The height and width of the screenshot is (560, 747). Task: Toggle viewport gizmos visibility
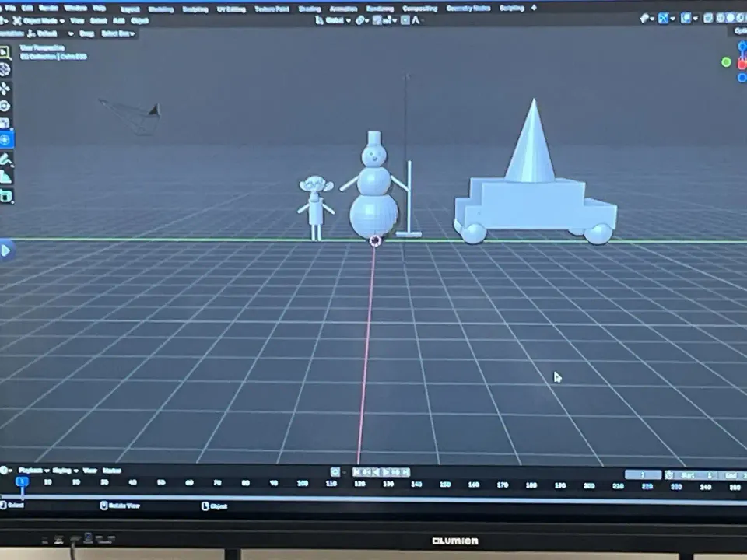coord(663,19)
